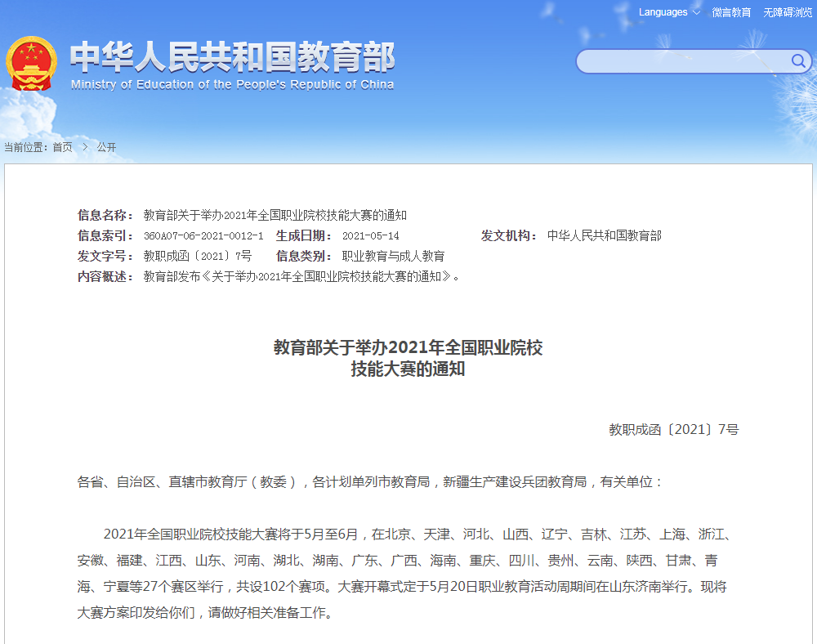Viewport: 817px width, 644px height.
Task: Navigate to 首页 in the breadcrumb
Action: pyautogui.click(x=62, y=147)
